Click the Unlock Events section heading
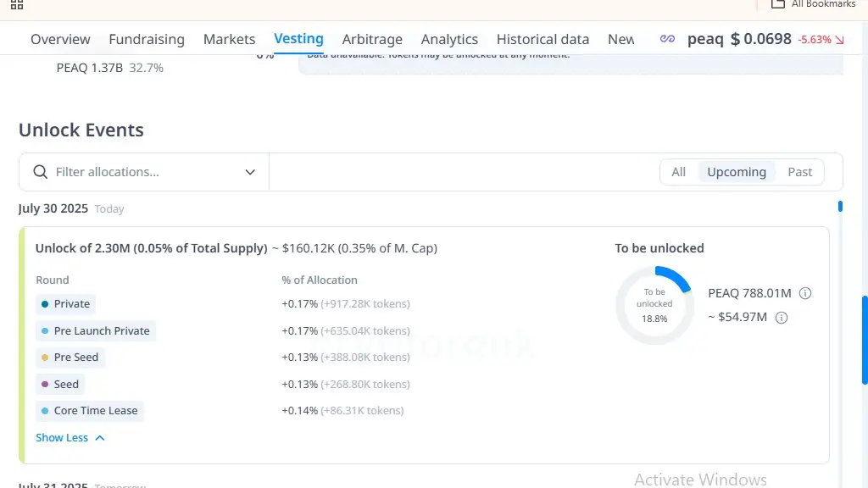This screenshot has height=488, width=868. tap(81, 130)
